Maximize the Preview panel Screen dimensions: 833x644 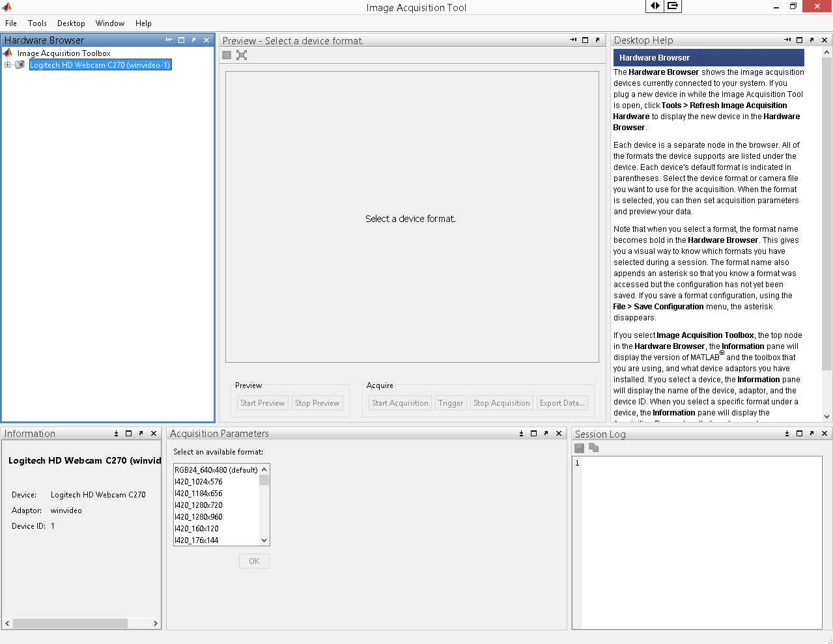tap(585, 40)
